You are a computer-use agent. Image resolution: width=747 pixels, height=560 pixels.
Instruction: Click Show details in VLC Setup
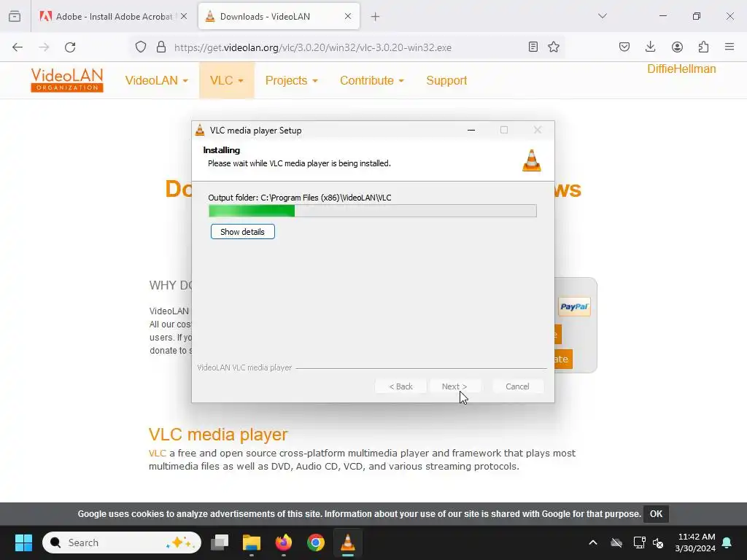point(242,232)
